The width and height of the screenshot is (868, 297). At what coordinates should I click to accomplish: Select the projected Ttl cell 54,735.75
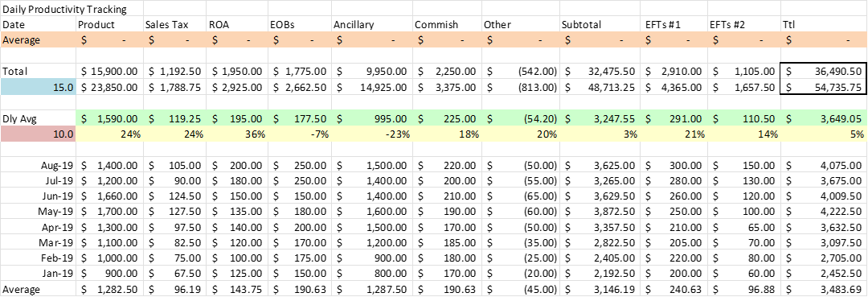pos(824,86)
